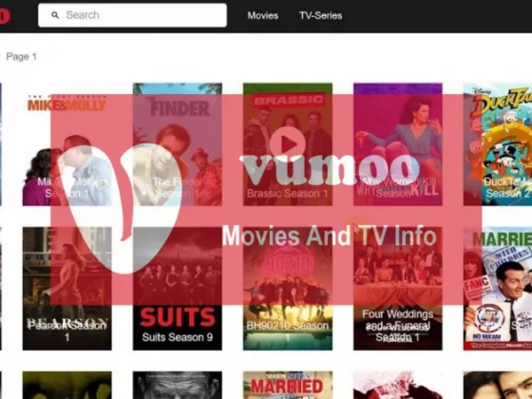Click the search magnifier icon
Viewport: 532px width, 399px height.
click(x=55, y=15)
